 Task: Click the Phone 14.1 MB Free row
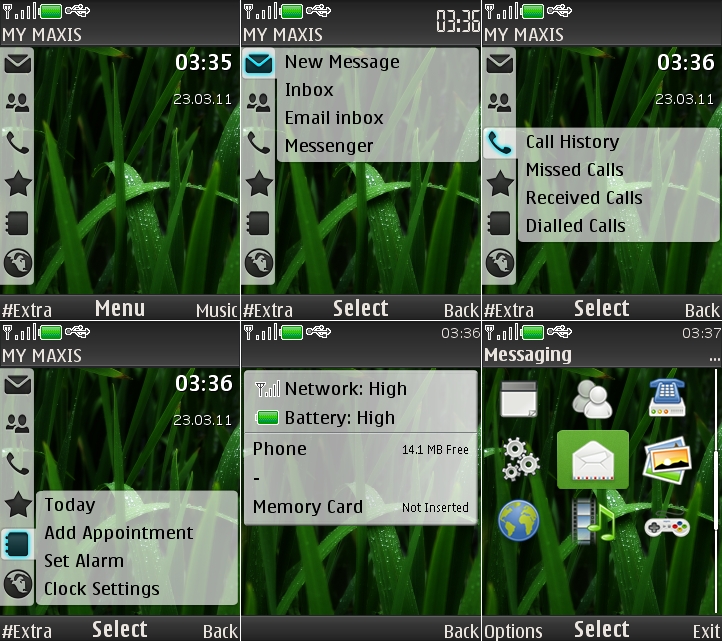point(361,449)
